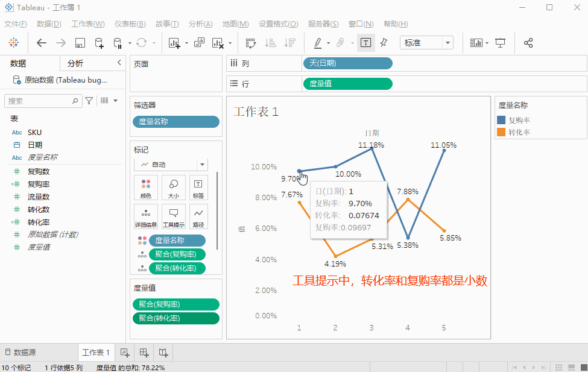Open the 文件(F) menu
The height and width of the screenshot is (372, 588).
point(15,24)
